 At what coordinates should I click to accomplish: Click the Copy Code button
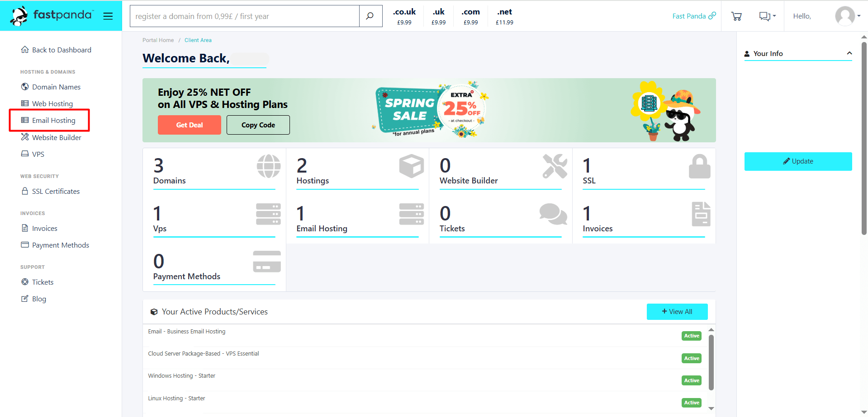258,125
